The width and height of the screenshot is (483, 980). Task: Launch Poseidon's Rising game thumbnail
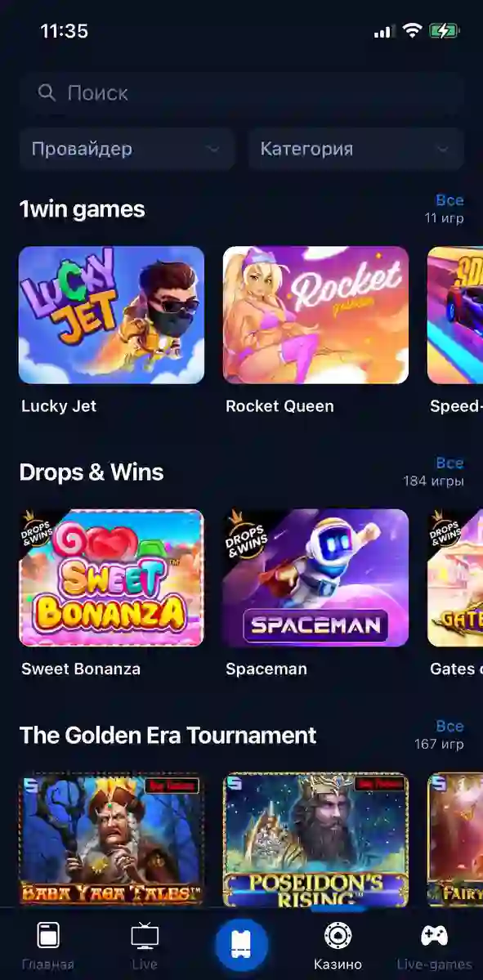tap(315, 839)
